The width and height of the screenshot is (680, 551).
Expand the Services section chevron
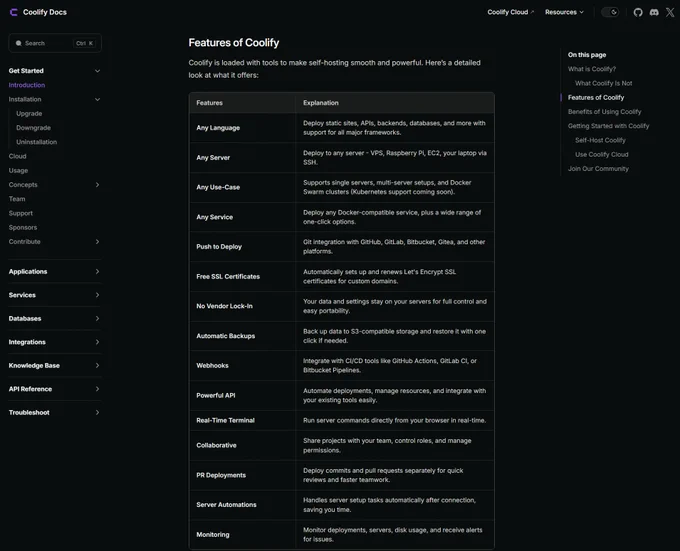97,295
